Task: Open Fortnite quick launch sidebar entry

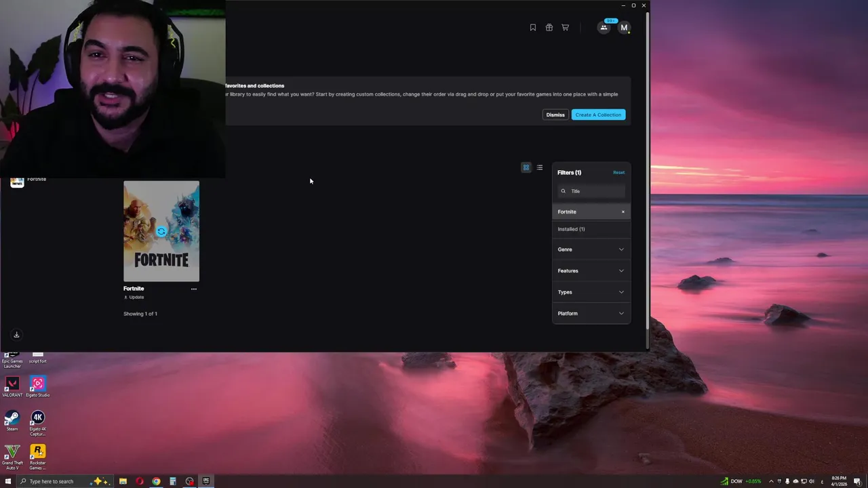Action: point(28,181)
